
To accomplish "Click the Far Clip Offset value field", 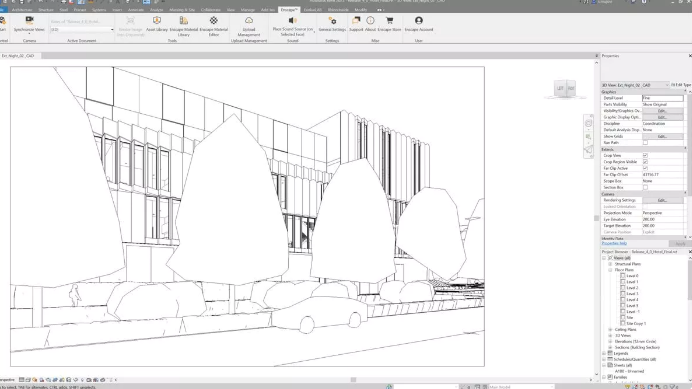I will point(662,175).
